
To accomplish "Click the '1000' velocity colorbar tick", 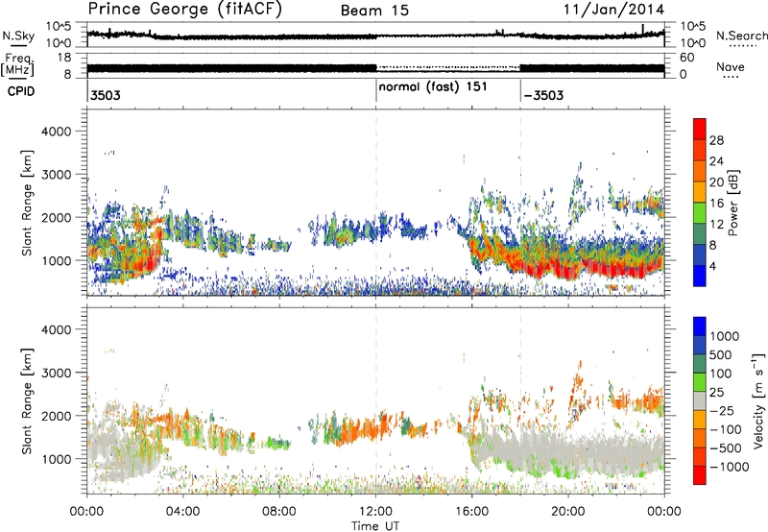I will tap(725, 336).
